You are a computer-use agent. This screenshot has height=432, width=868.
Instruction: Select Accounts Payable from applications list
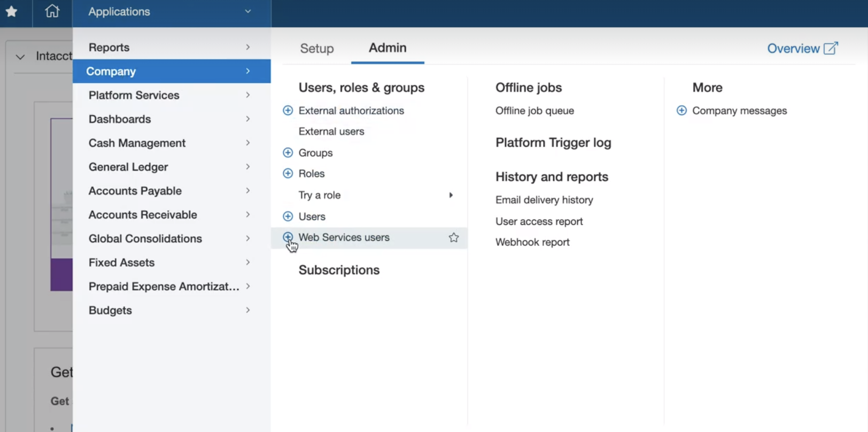[x=135, y=191]
